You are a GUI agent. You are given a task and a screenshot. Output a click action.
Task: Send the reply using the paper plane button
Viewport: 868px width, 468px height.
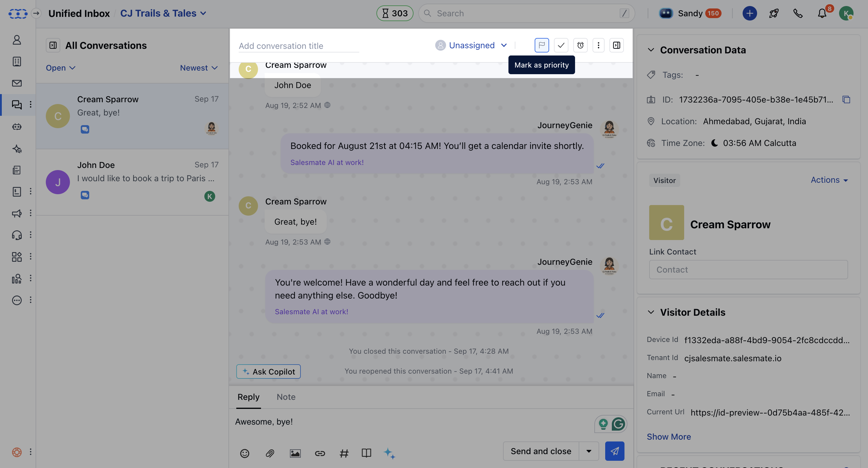tap(614, 451)
